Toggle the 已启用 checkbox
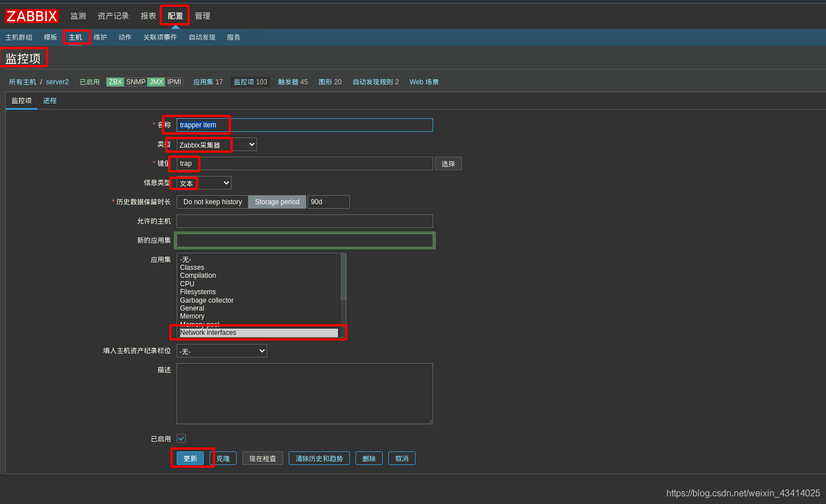826x504 pixels. point(181,438)
